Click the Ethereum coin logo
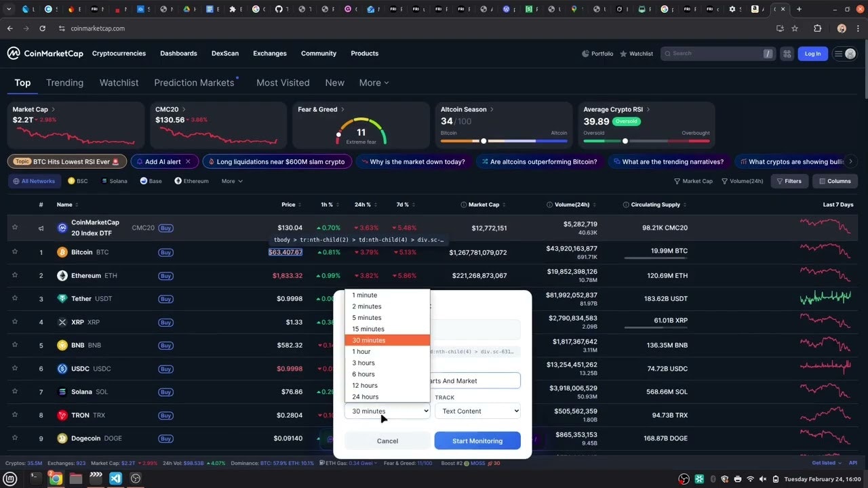 (x=62, y=276)
